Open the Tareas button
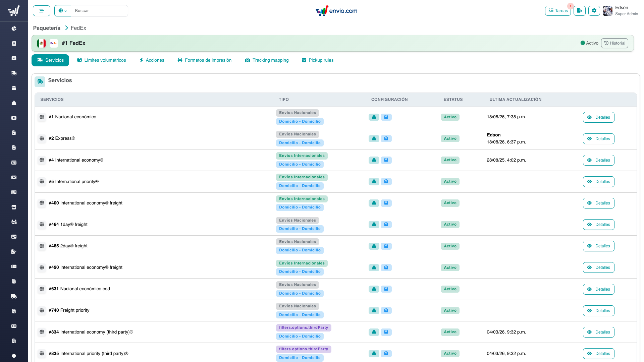This screenshot has height=362, width=644. click(x=558, y=11)
